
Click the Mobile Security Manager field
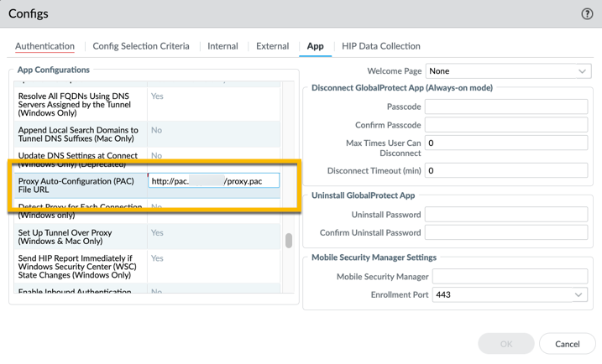(509, 277)
